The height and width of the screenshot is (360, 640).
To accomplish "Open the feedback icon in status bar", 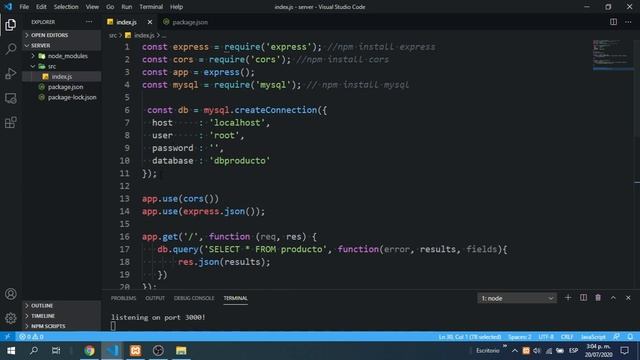I will [616, 337].
